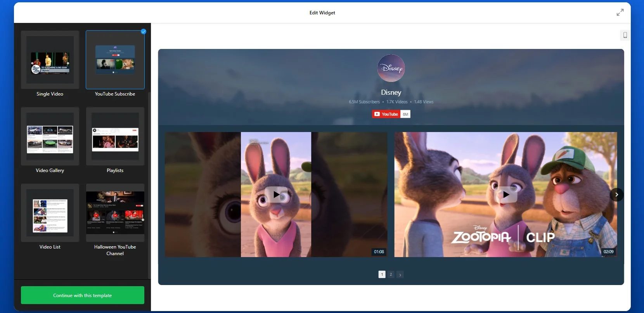Switch to mobile preview mode

tap(625, 35)
